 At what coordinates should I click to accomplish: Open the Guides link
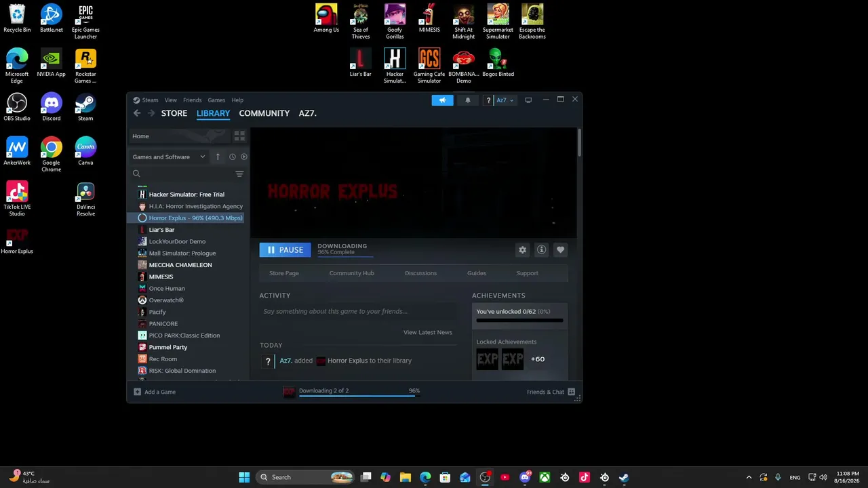pos(477,273)
